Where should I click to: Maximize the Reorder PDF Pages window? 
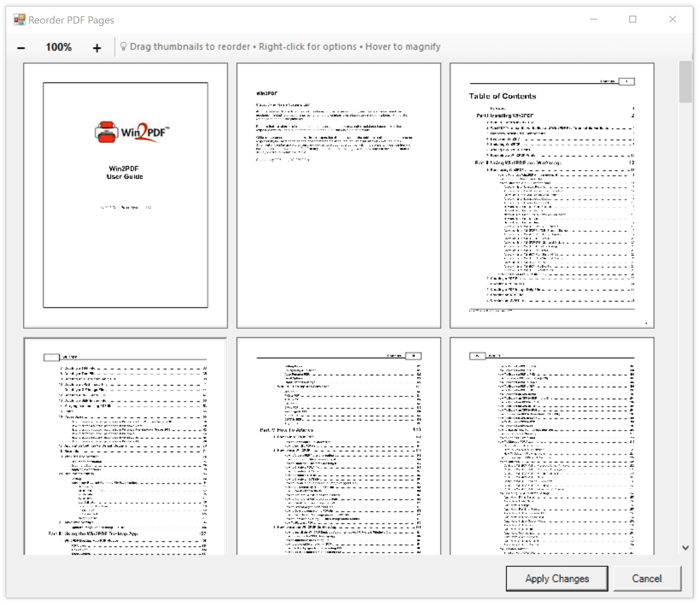pyautogui.click(x=632, y=19)
